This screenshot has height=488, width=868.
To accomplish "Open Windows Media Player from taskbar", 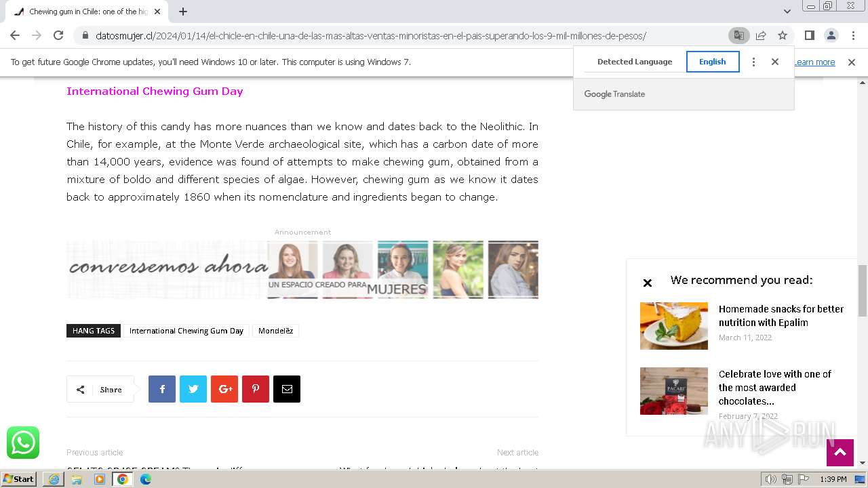I will click(x=100, y=479).
